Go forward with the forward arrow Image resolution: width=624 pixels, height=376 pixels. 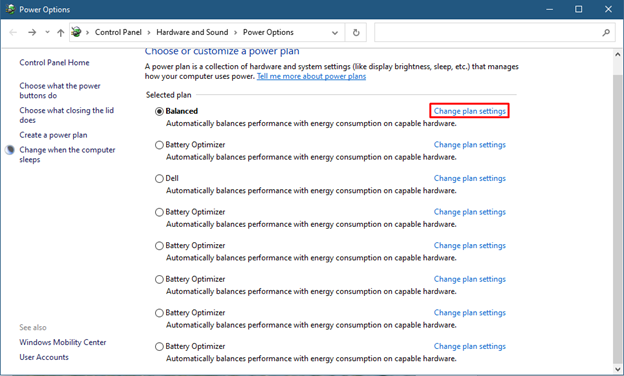[32, 33]
